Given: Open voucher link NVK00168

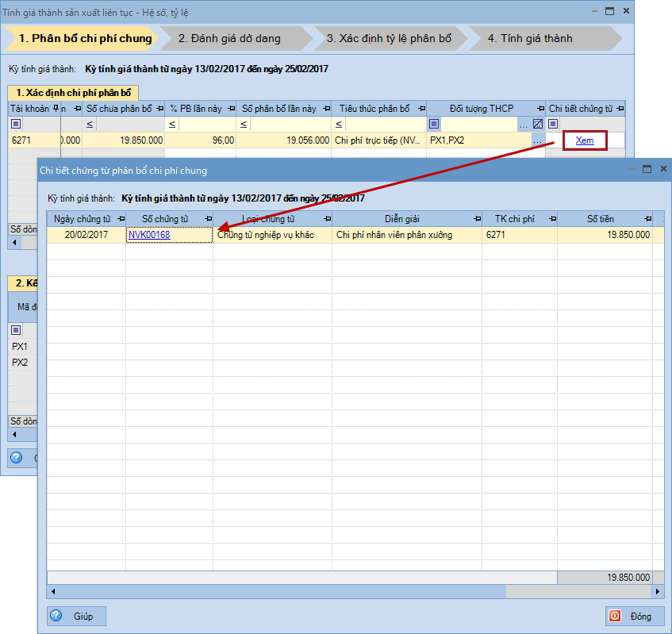Looking at the screenshot, I should (x=149, y=235).
